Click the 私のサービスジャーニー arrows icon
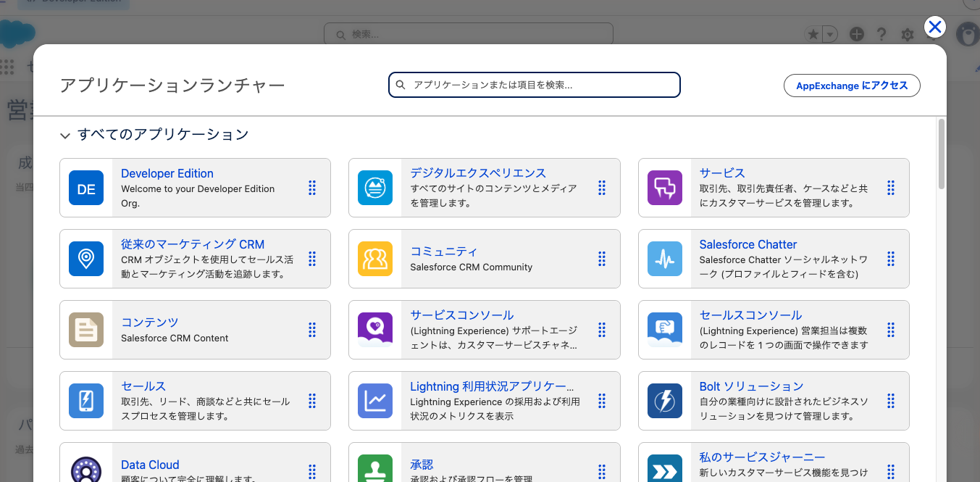Image resolution: width=980 pixels, height=482 pixels. (665, 468)
